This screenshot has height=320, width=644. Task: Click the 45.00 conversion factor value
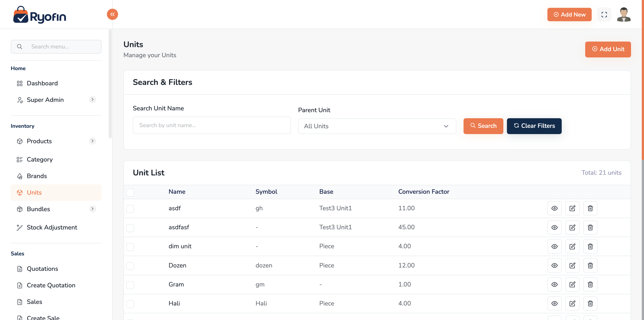pyautogui.click(x=406, y=227)
